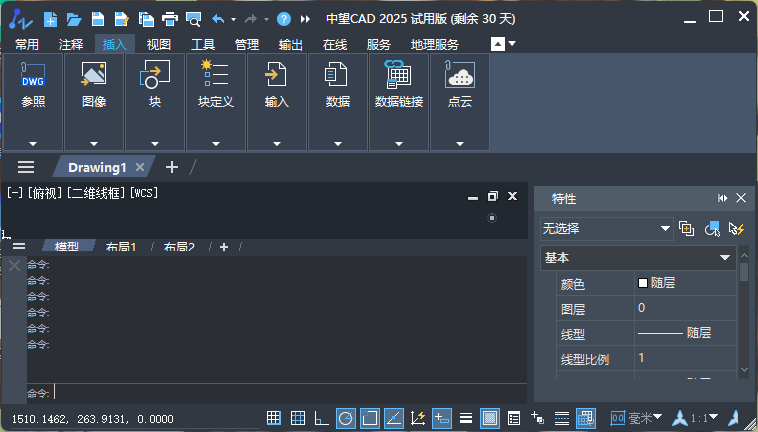Click the [二维线框] visual style label
Screen dimensions: 758x432
[96, 193]
